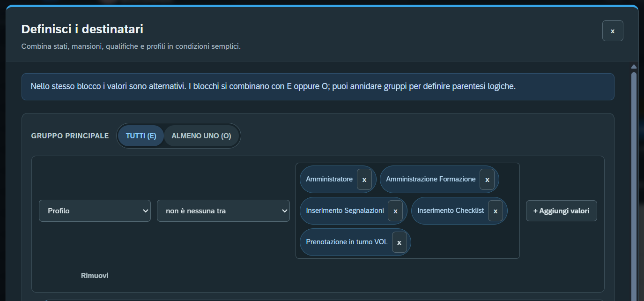Click the 'Combina stati, mansioni' subtitle text

(x=131, y=46)
